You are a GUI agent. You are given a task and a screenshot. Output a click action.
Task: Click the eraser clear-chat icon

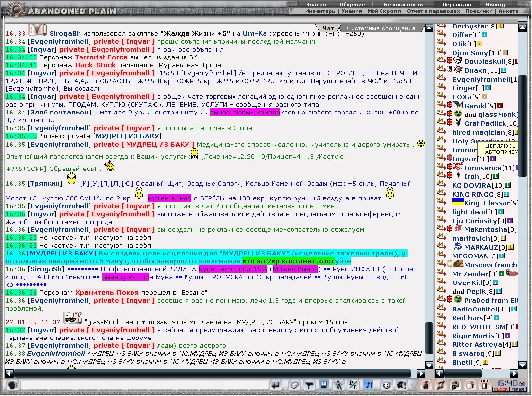(x=294, y=385)
